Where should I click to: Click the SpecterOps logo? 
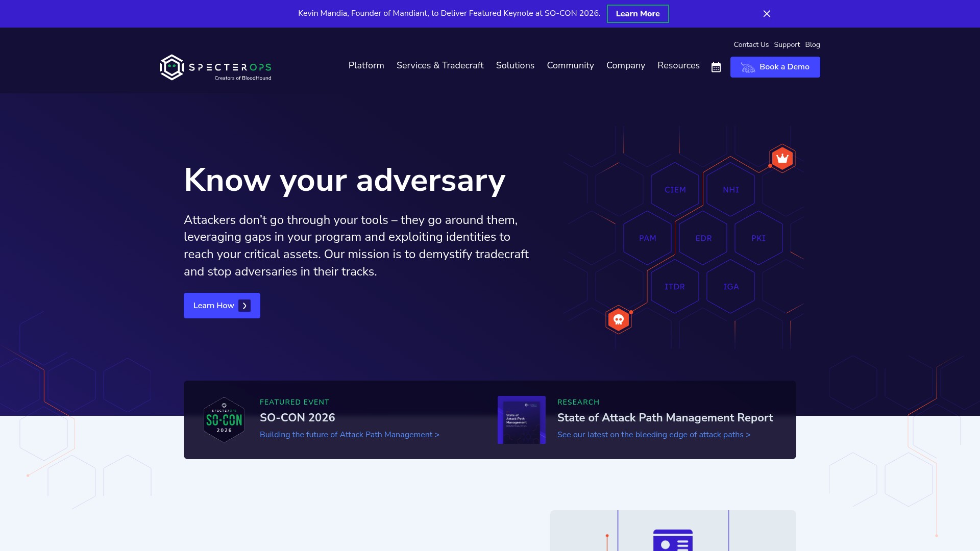(x=215, y=67)
